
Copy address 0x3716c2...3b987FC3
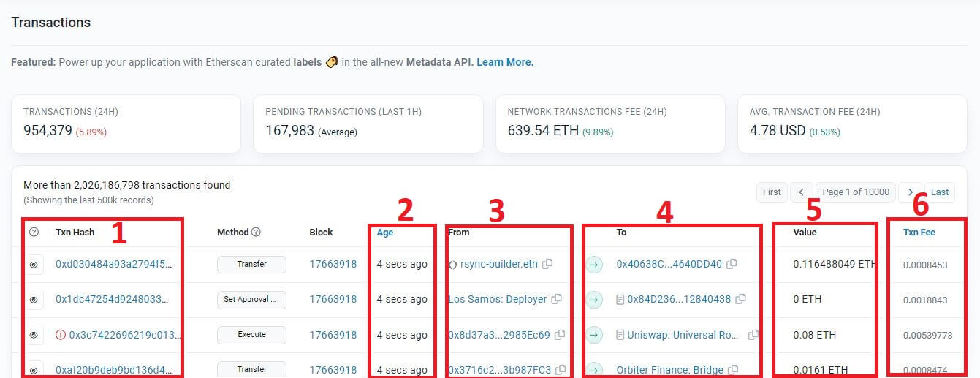[x=561, y=370]
